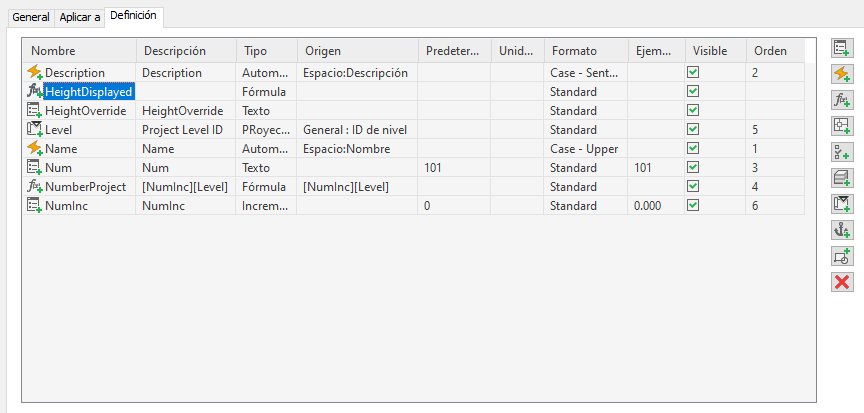Select the NumberProject row name
Image resolution: width=864 pixels, height=413 pixels.
click(84, 187)
